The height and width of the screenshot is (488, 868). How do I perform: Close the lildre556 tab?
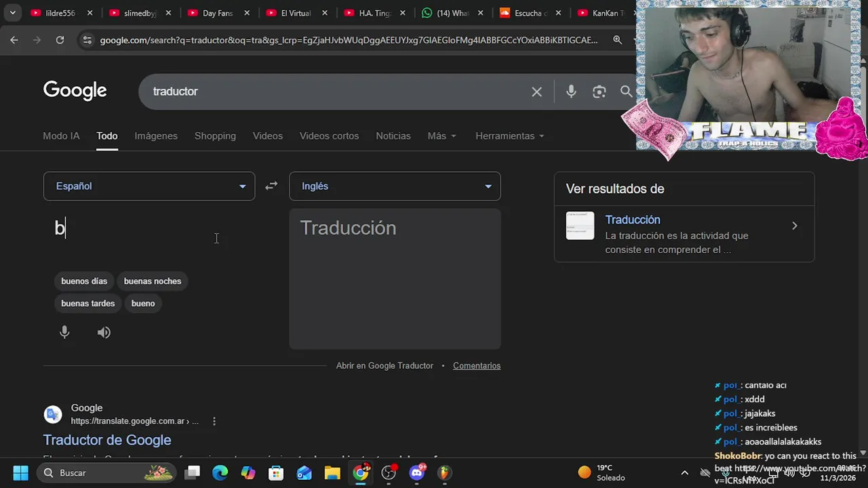(90, 13)
